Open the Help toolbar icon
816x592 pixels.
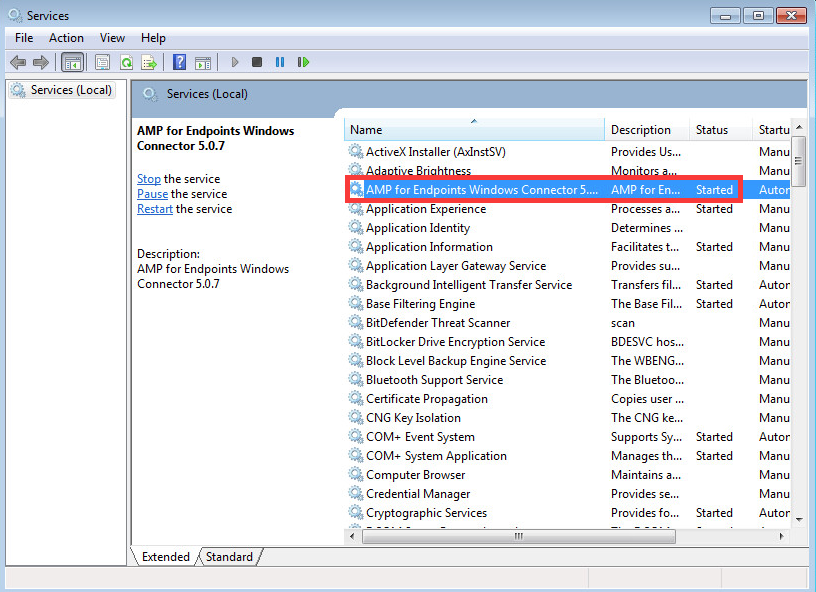[x=180, y=62]
